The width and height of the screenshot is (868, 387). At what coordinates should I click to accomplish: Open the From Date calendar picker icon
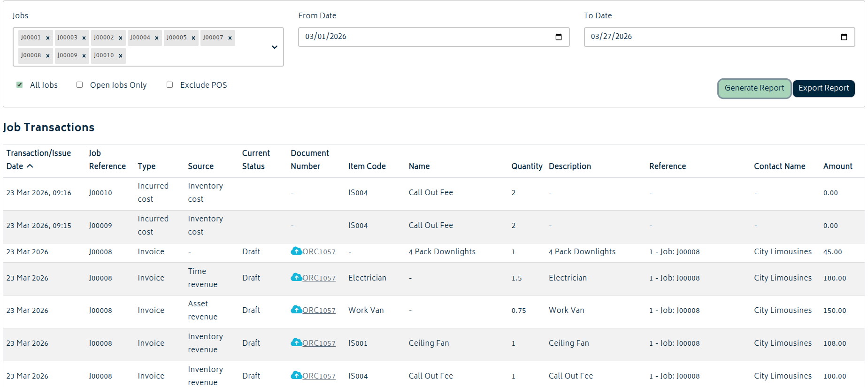(558, 37)
